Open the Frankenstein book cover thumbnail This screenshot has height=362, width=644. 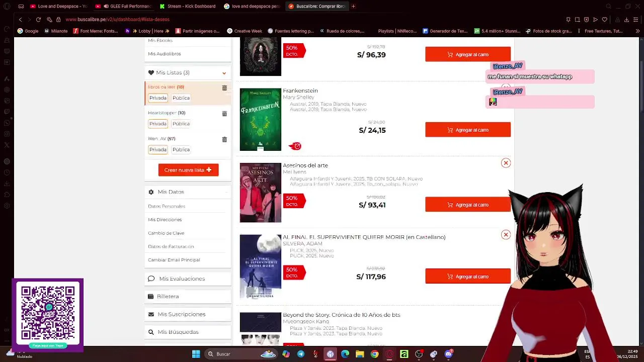click(x=261, y=120)
